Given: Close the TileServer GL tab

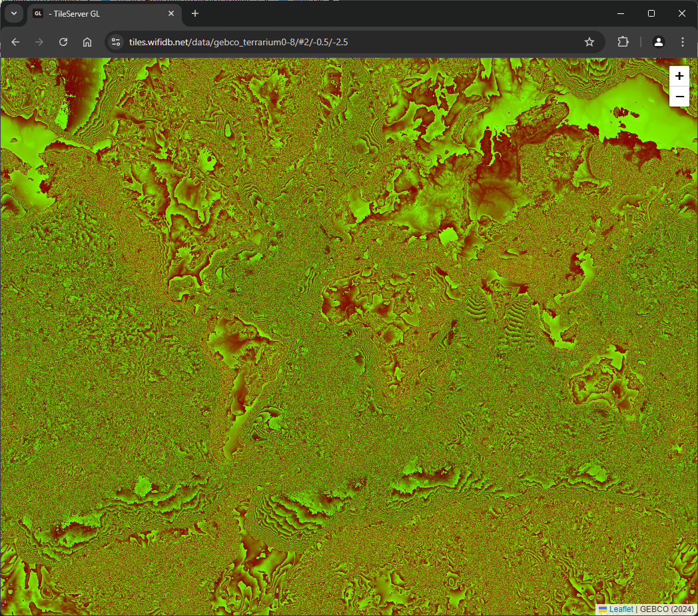Looking at the screenshot, I should click(171, 13).
